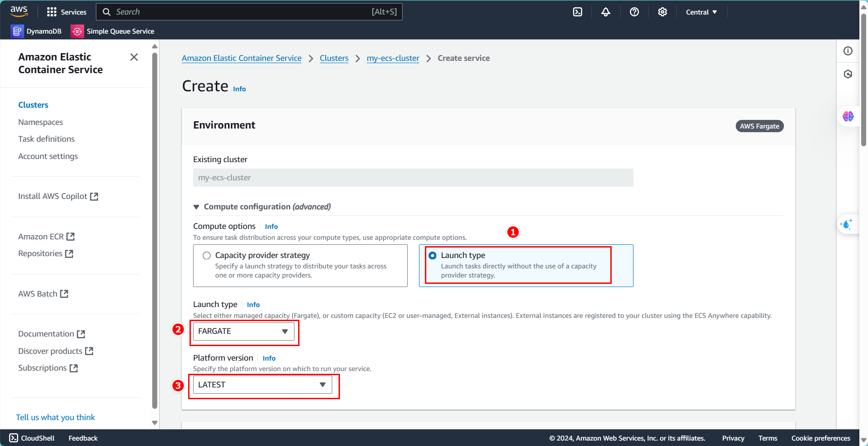The width and height of the screenshot is (868, 446).
Task: Open the Documentation link
Action: tap(46, 334)
